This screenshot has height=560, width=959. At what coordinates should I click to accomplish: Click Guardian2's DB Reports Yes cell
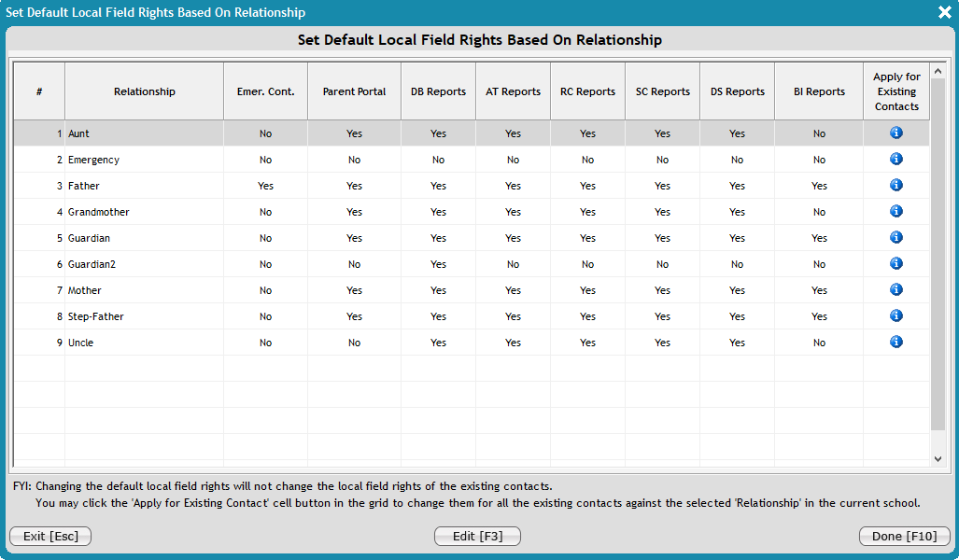[x=439, y=264]
